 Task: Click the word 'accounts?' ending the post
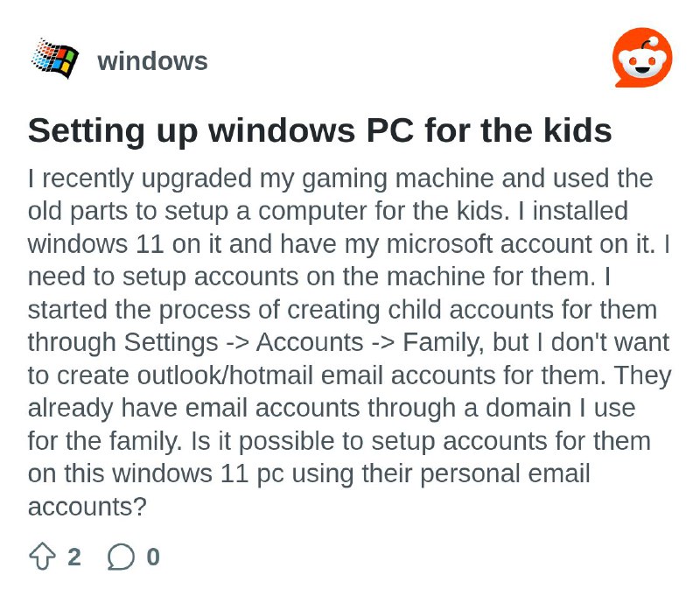point(87,507)
